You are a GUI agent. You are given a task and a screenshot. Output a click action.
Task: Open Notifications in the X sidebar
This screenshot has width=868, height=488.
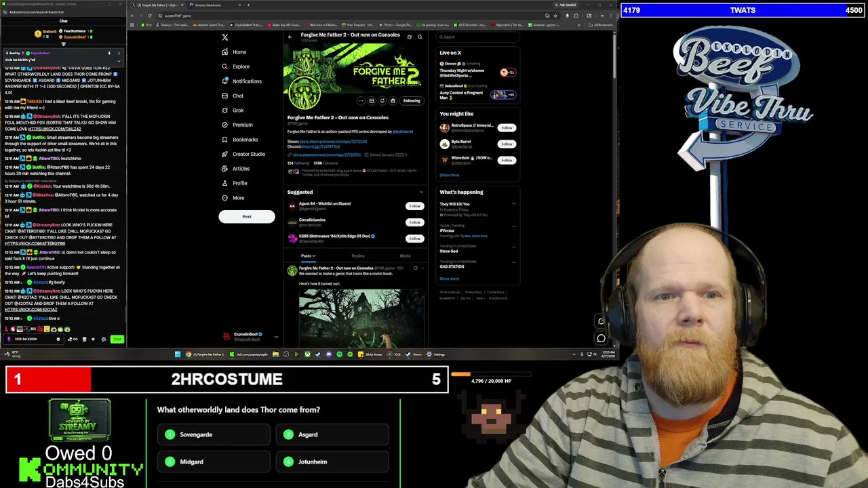coord(241,81)
